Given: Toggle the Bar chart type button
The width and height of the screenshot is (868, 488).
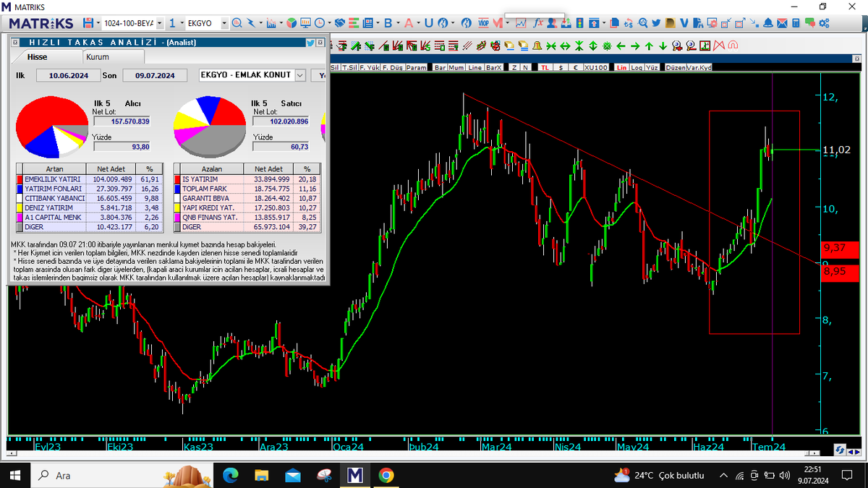Looking at the screenshot, I should [x=440, y=67].
